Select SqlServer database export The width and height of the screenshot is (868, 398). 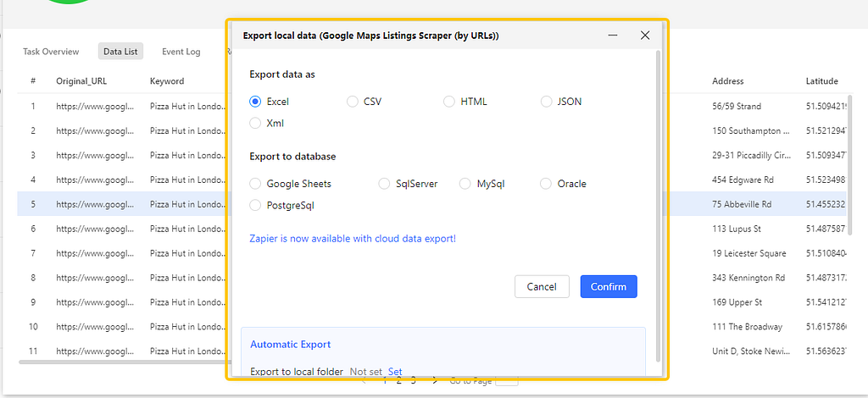coord(384,184)
